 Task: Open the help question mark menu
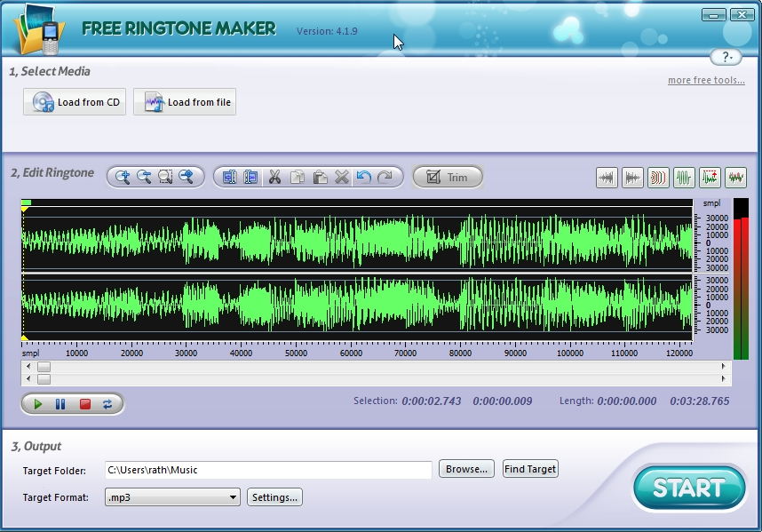point(726,57)
